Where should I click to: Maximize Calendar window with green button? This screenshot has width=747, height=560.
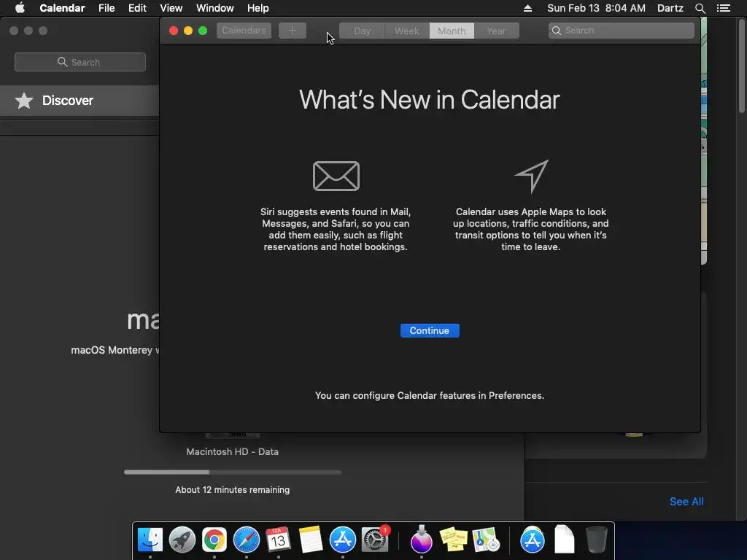tap(203, 31)
